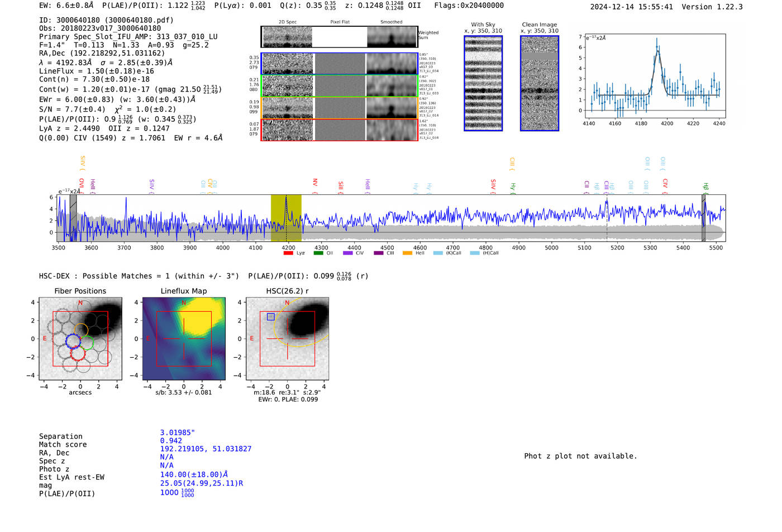Screen dimensions: 782x532
Task: Click the orange fiber circle in Fiber Positions
Action: (x=81, y=330)
